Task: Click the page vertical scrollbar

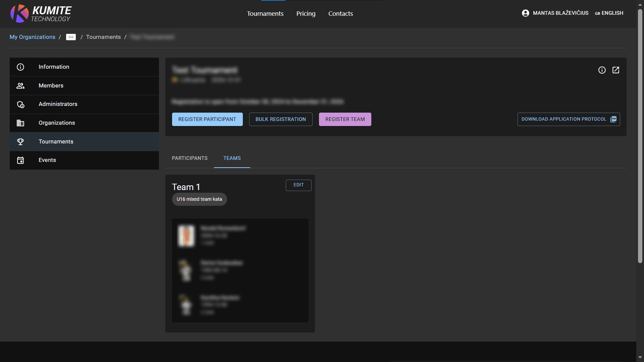Action: (640, 134)
